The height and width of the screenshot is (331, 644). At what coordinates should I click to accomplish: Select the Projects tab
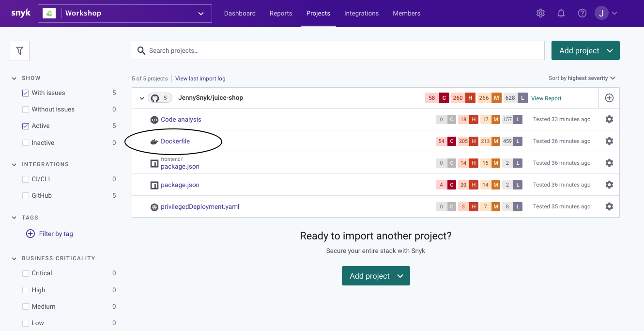[x=318, y=13]
